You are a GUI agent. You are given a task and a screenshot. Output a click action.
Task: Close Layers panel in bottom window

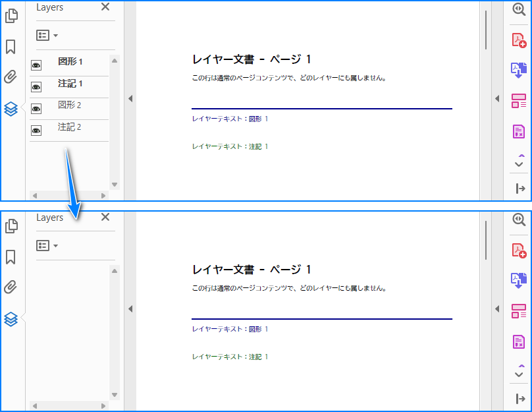[x=105, y=217]
